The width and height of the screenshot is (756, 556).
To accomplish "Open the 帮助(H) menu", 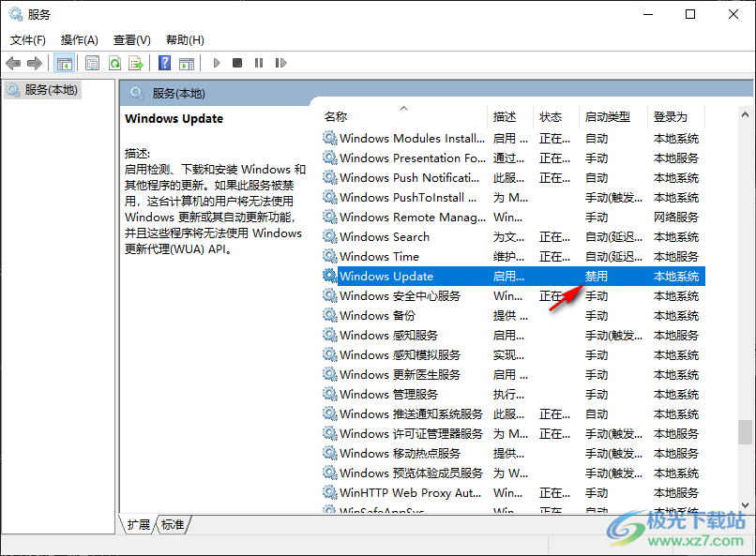I will [185, 40].
